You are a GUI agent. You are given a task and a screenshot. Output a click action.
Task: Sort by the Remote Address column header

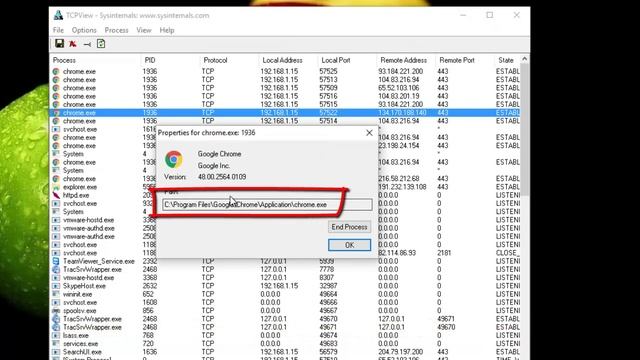[x=406, y=60]
